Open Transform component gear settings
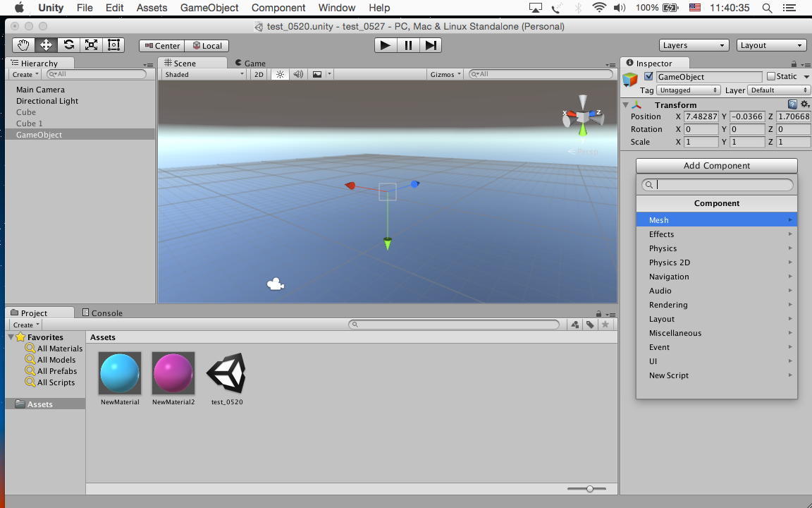Image resolution: width=812 pixels, height=508 pixels. point(804,104)
